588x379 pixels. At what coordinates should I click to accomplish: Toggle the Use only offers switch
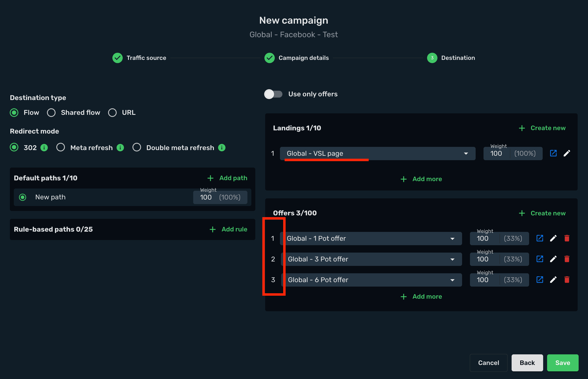[273, 94]
